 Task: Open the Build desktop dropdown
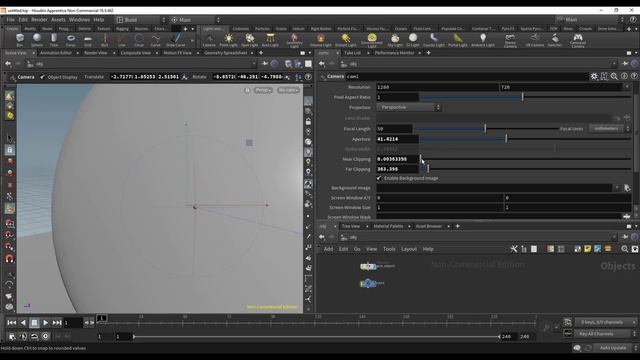pyautogui.click(x=141, y=20)
